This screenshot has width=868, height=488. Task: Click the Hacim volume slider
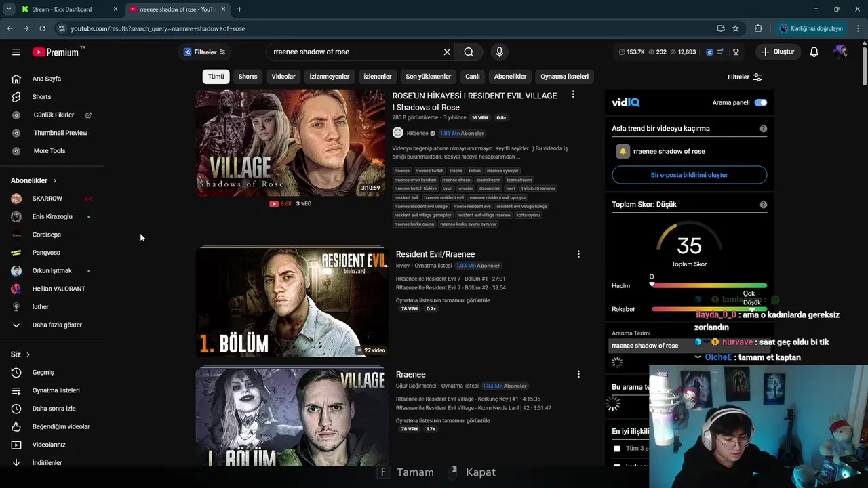click(x=709, y=285)
